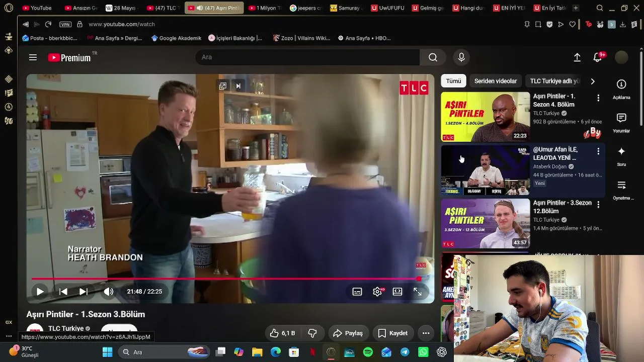Screen dimensions: 644x362
Task: Open more actions menu beside Kaydet
Action: [426, 333]
